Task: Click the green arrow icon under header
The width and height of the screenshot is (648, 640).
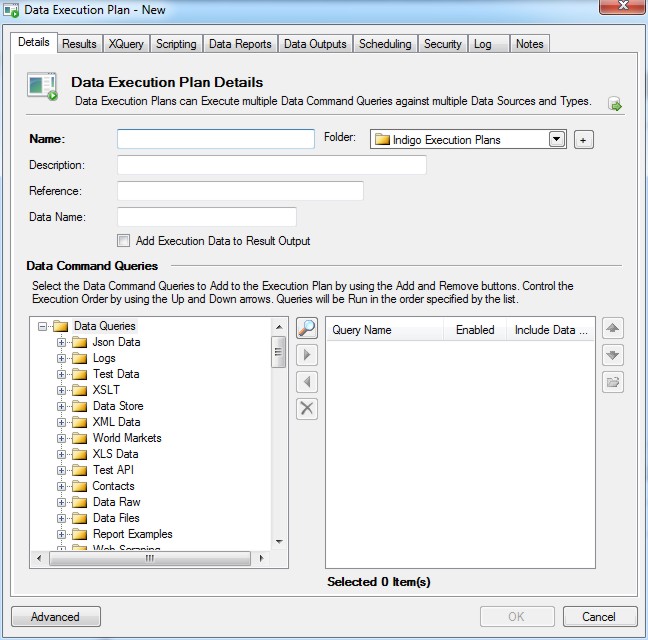Action: 615,104
